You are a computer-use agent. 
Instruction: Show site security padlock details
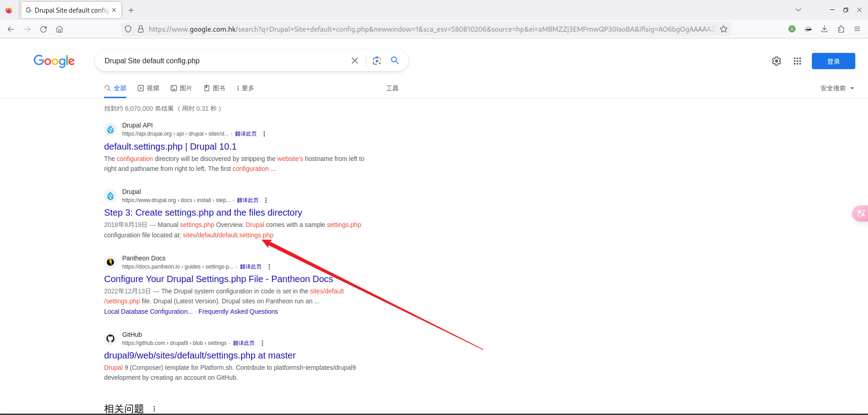(x=141, y=29)
